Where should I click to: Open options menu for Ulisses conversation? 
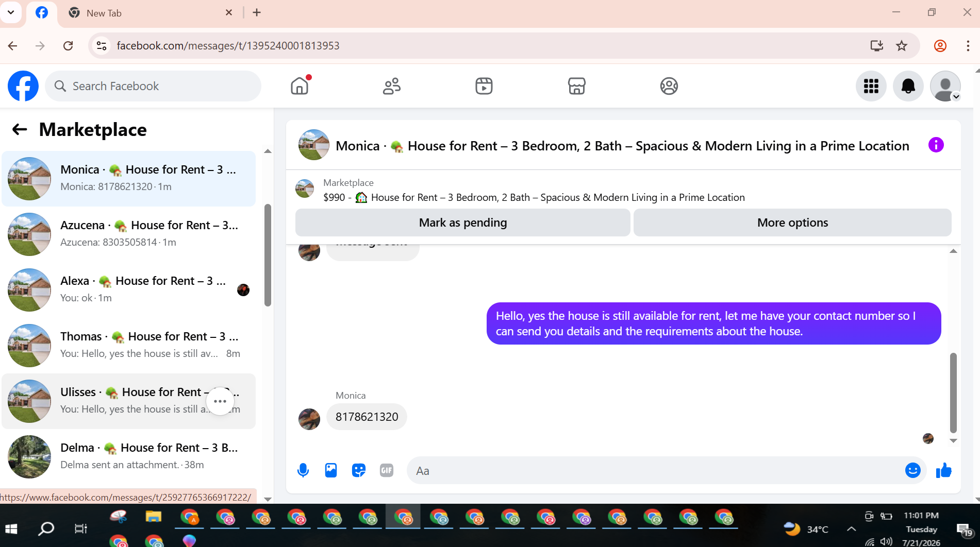click(x=220, y=401)
